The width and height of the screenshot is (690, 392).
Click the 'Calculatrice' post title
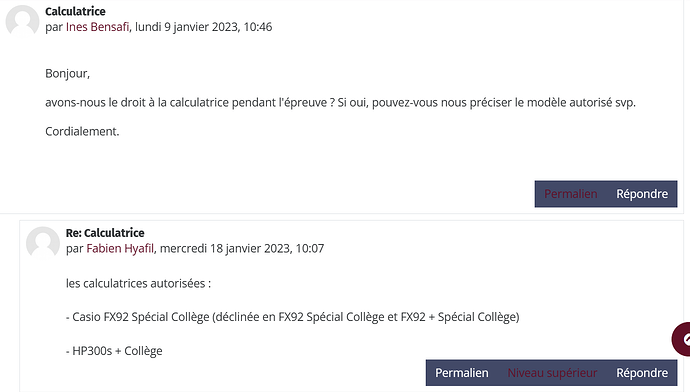click(75, 11)
